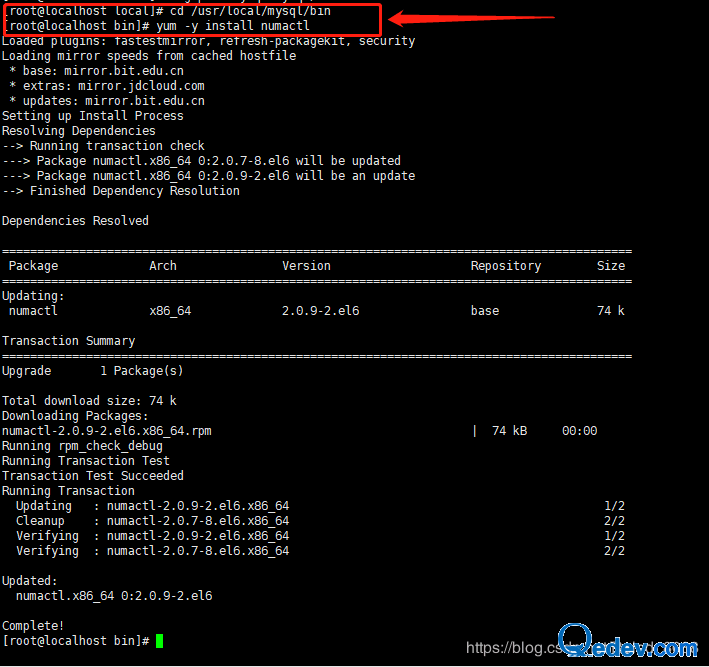This screenshot has height=667, width=709.
Task: Click the 'Version' column header
Action: (306, 266)
